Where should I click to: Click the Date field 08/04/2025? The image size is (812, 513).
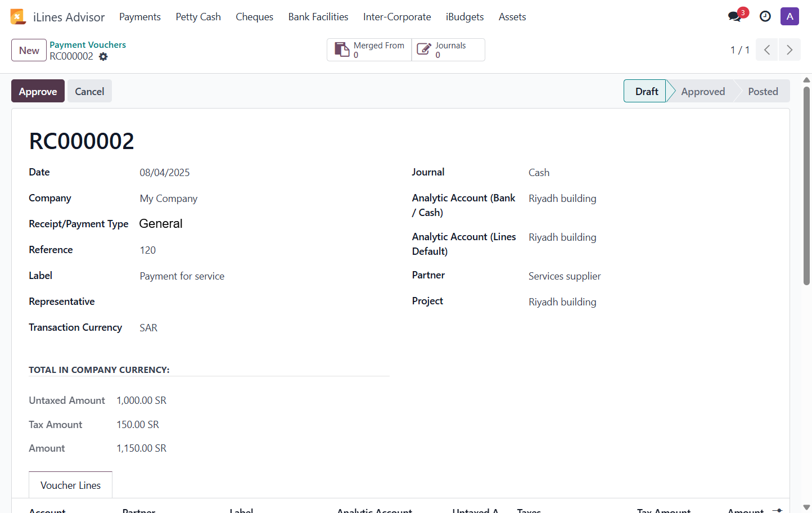click(x=165, y=173)
